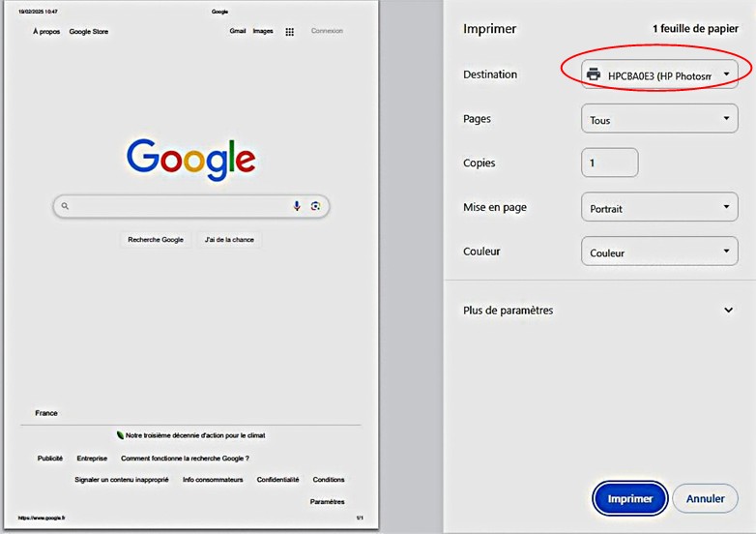Click the Connexion button in preview
The width and height of the screenshot is (756, 534).
point(327,31)
